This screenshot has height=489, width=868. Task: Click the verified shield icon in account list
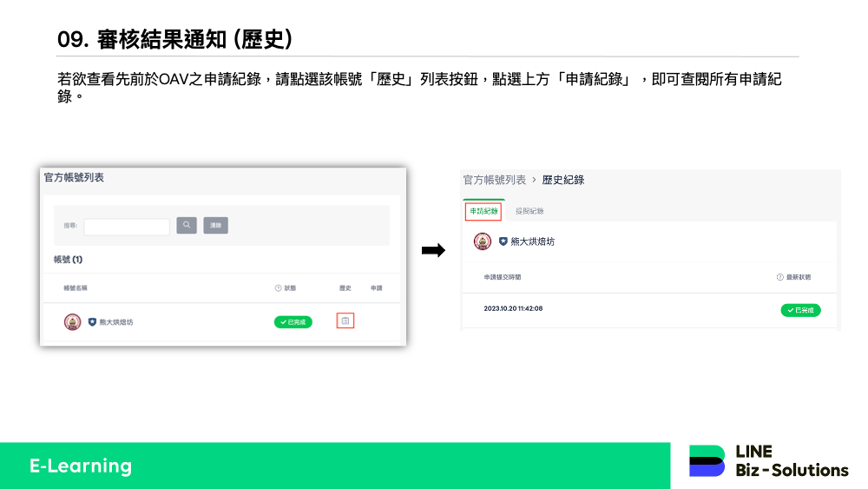[93, 321]
